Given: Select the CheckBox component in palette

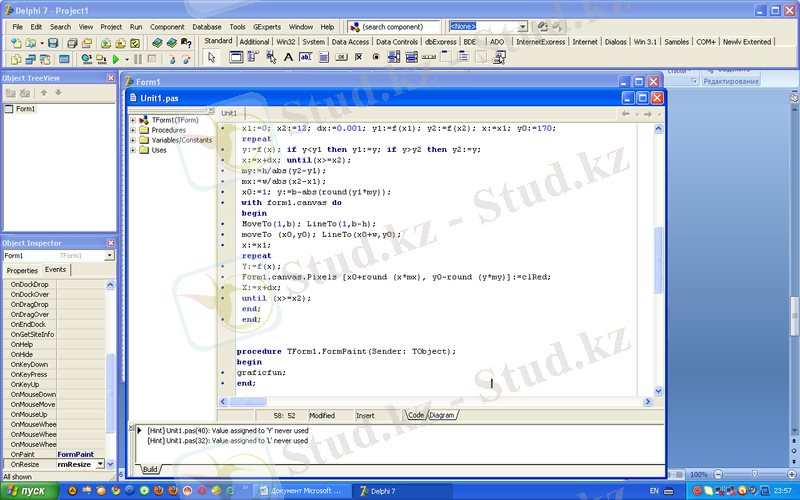Looking at the screenshot, I should [359, 58].
